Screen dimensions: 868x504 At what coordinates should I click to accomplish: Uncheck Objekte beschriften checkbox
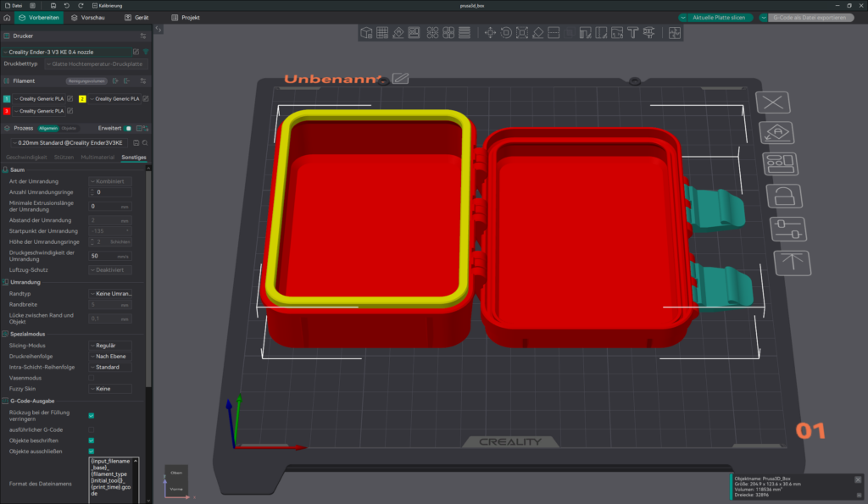pyautogui.click(x=92, y=440)
